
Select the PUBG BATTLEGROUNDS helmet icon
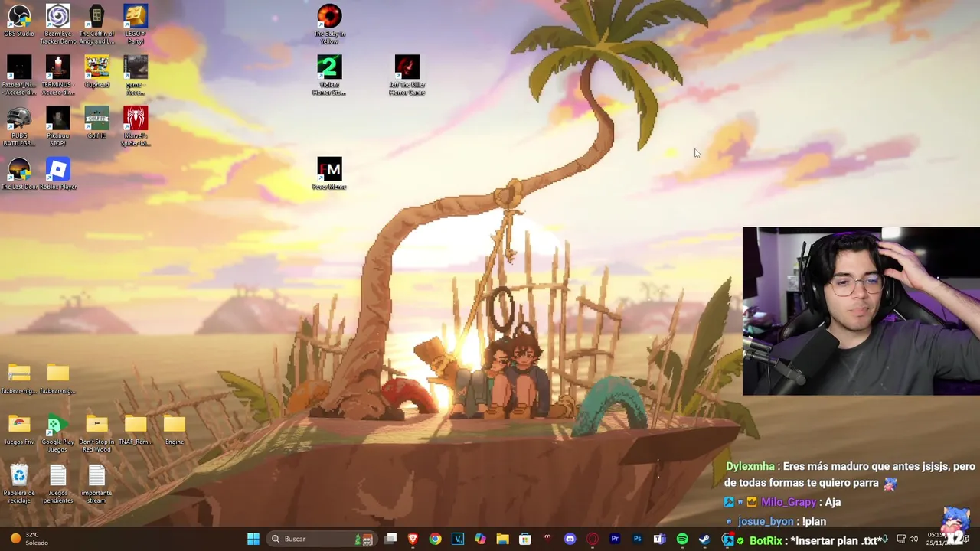coord(19,126)
